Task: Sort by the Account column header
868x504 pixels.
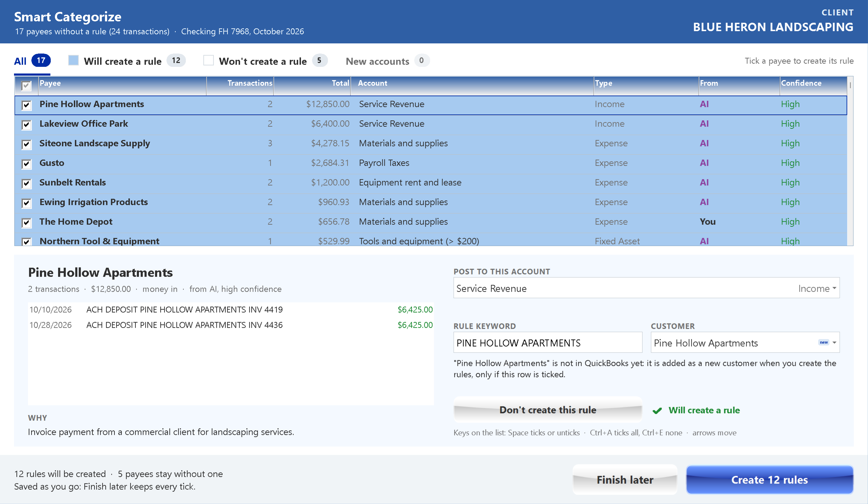Action: [x=472, y=85]
